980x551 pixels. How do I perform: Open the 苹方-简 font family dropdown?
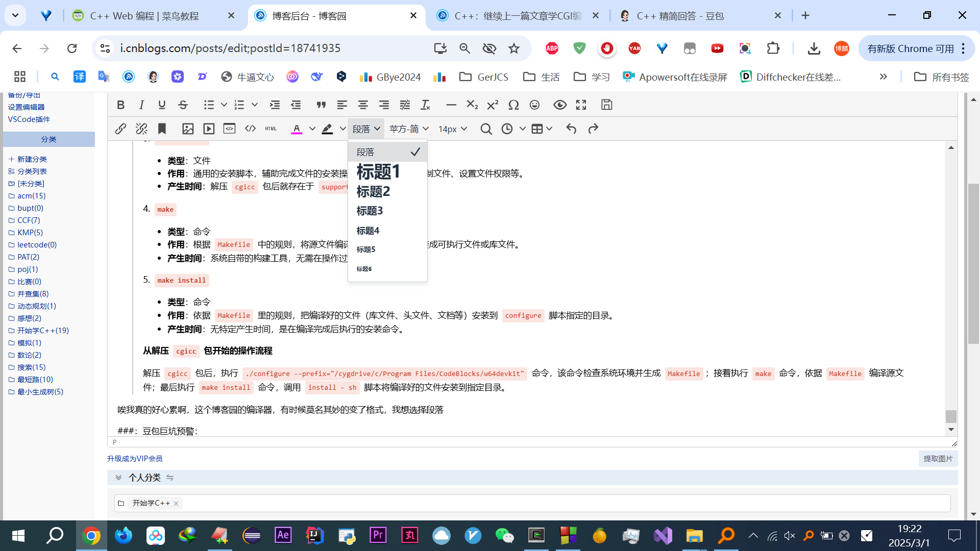409,129
